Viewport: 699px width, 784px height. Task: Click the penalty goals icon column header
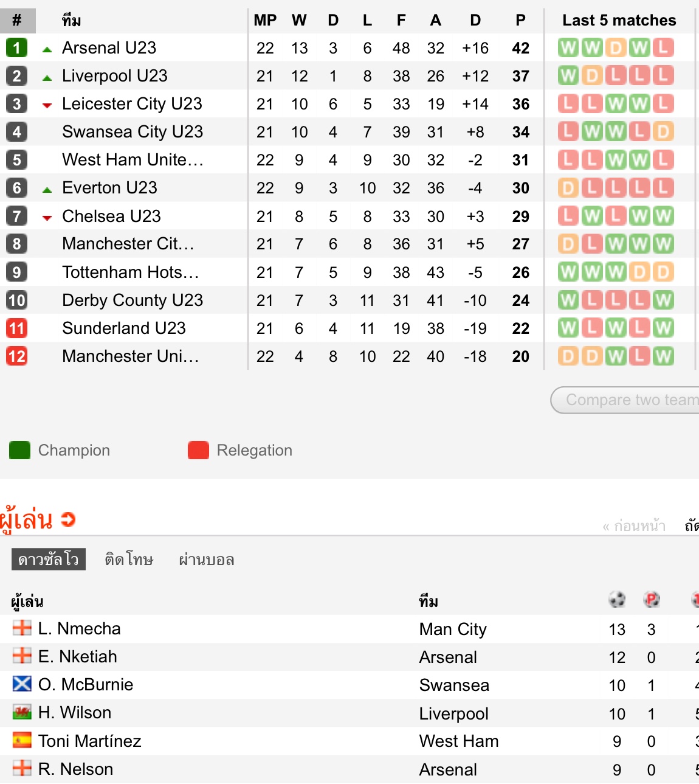[x=652, y=600]
